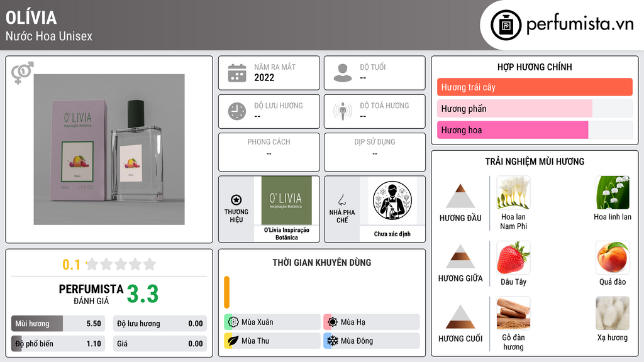644x362 pixels.
Task: Click the Mùa Xuân flower icon
Action: (x=233, y=322)
